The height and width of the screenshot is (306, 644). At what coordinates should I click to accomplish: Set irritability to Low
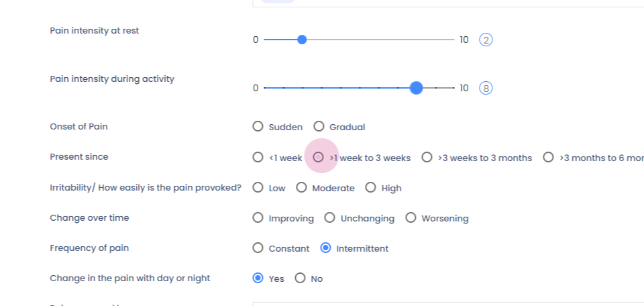258,187
